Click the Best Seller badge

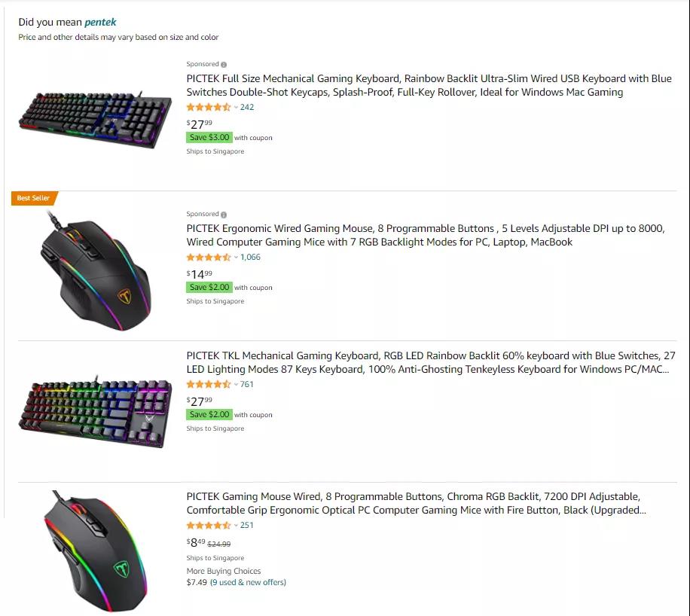[x=34, y=198]
